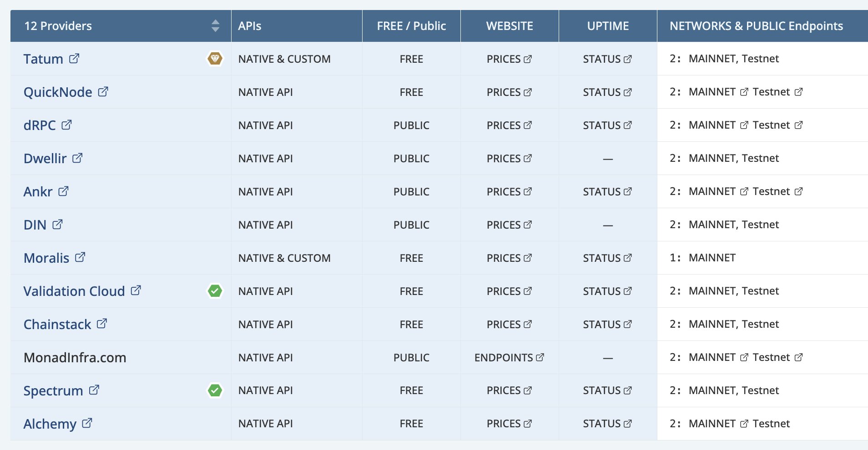
Task: Open MonadInfra.com ENDPOINTS link
Action: 509,358
